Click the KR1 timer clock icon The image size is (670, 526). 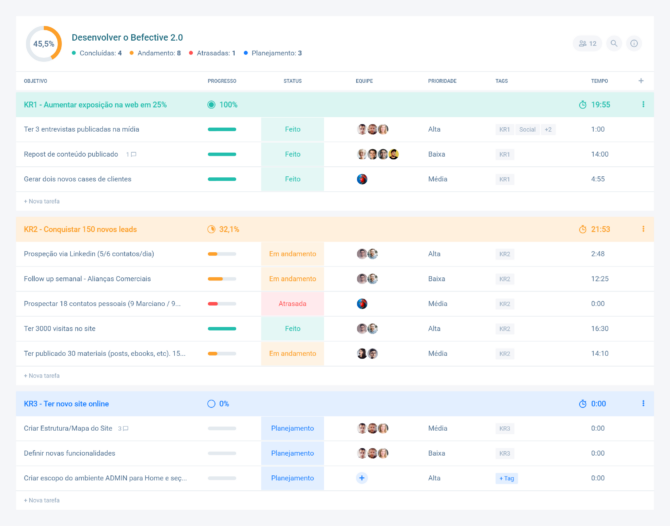point(583,104)
